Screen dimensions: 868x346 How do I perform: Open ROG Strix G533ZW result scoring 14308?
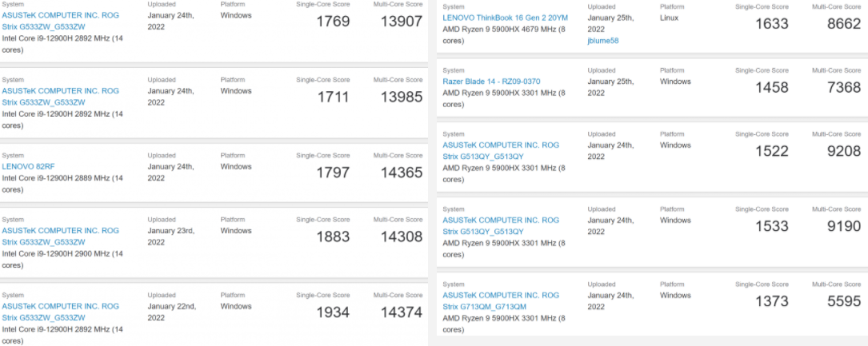(x=60, y=236)
